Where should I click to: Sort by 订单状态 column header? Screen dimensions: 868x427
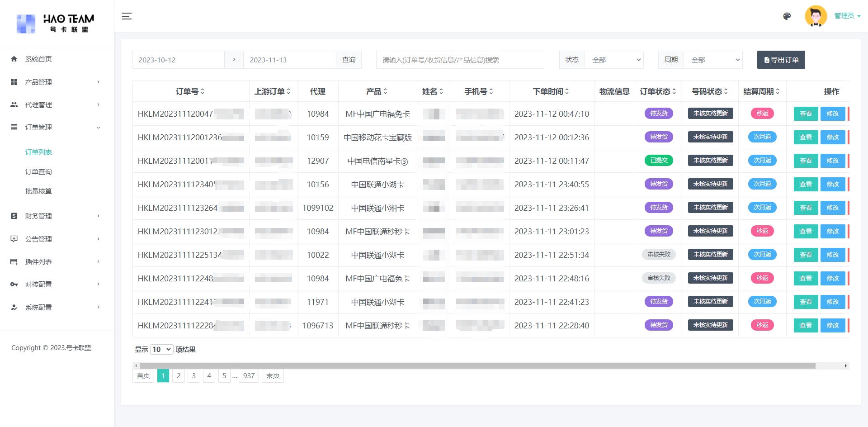click(x=658, y=91)
